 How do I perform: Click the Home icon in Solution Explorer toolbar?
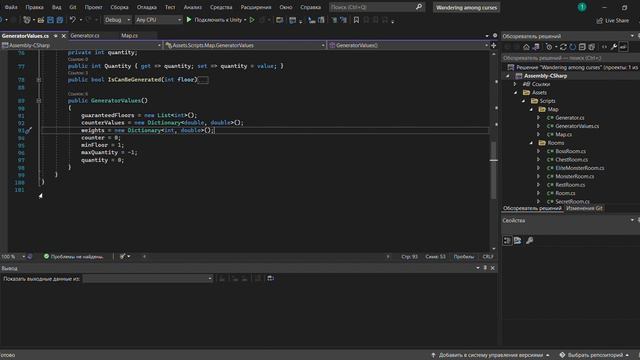(x=527, y=47)
